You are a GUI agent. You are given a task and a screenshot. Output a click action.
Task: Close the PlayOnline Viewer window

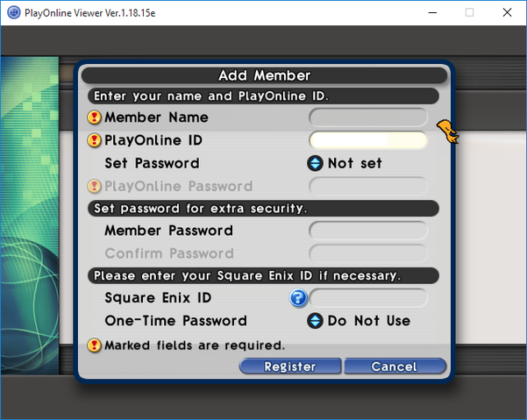point(507,13)
